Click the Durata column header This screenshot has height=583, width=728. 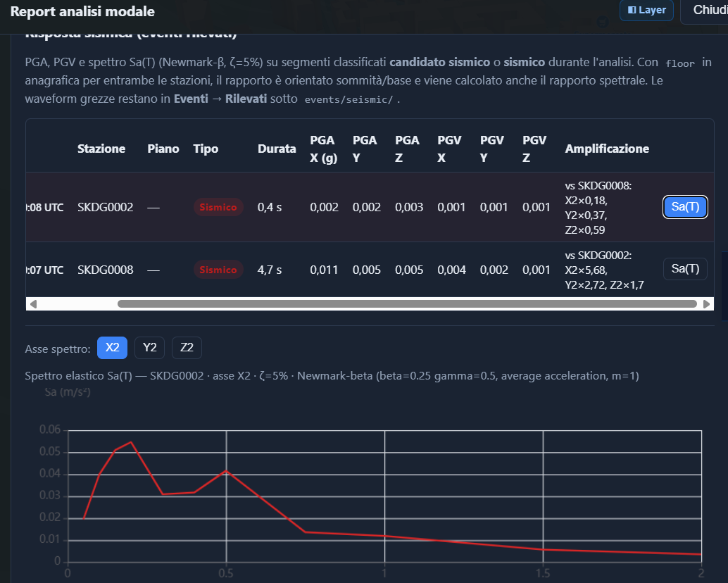pos(277,149)
